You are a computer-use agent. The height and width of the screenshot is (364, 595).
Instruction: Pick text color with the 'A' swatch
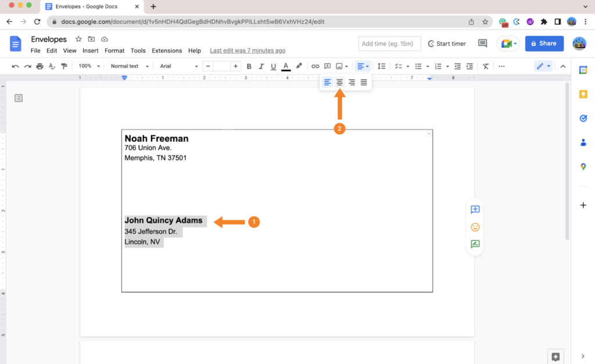[x=285, y=66]
